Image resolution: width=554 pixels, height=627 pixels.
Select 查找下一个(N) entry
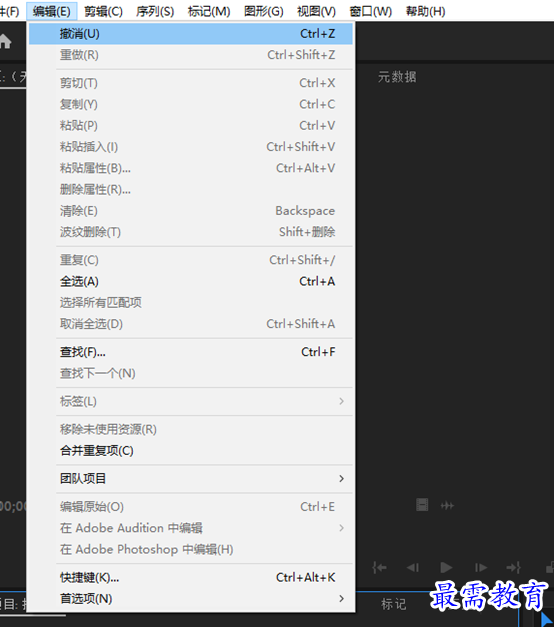point(191,373)
